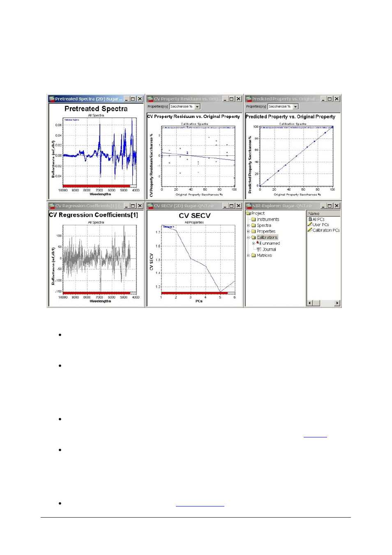Expand the Spectra tree node
This screenshot has width=392, height=555.
click(x=248, y=225)
